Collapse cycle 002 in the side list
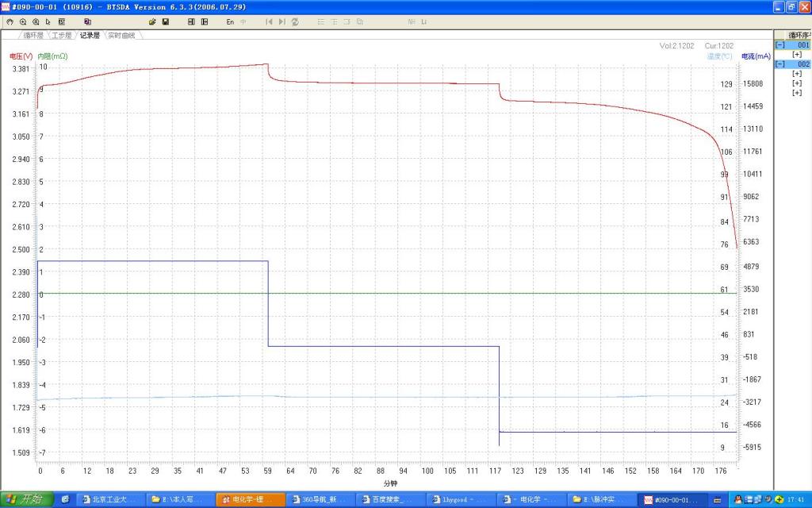Image resolution: width=812 pixels, height=508 pixels. [780, 64]
